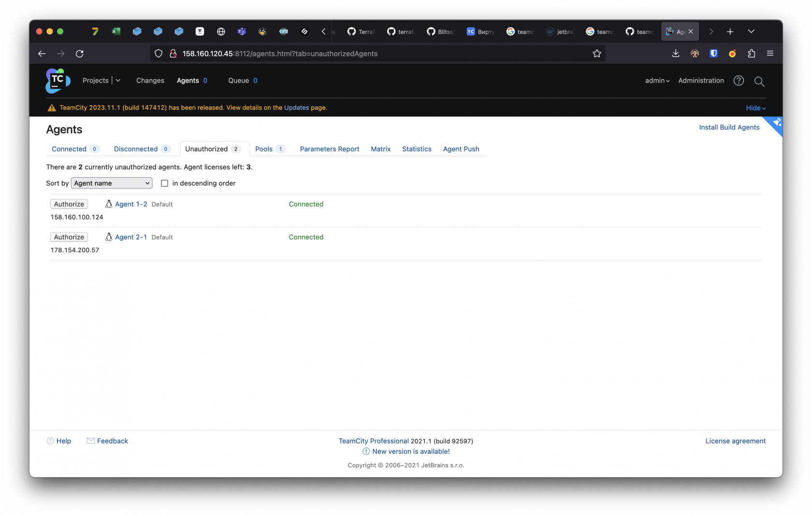Open the Feedback link in the footer
The width and height of the screenshot is (812, 516).
click(113, 441)
